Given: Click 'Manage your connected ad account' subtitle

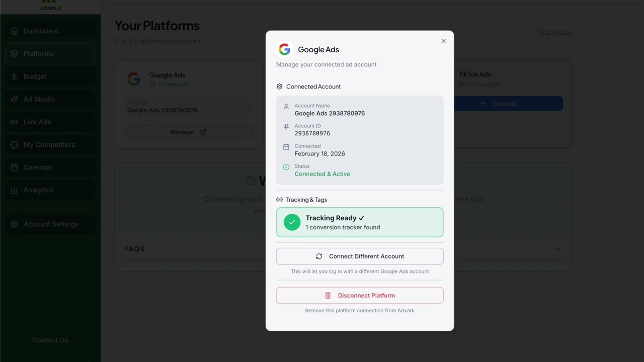Looking at the screenshot, I should point(326,64).
